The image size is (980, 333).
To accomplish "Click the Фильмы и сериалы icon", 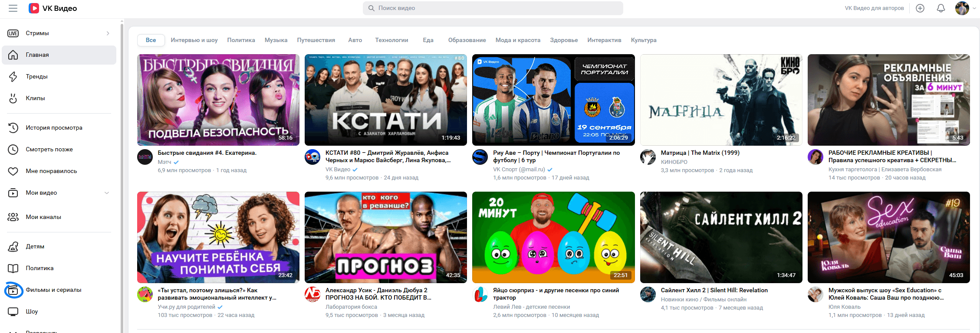I will [x=13, y=290].
